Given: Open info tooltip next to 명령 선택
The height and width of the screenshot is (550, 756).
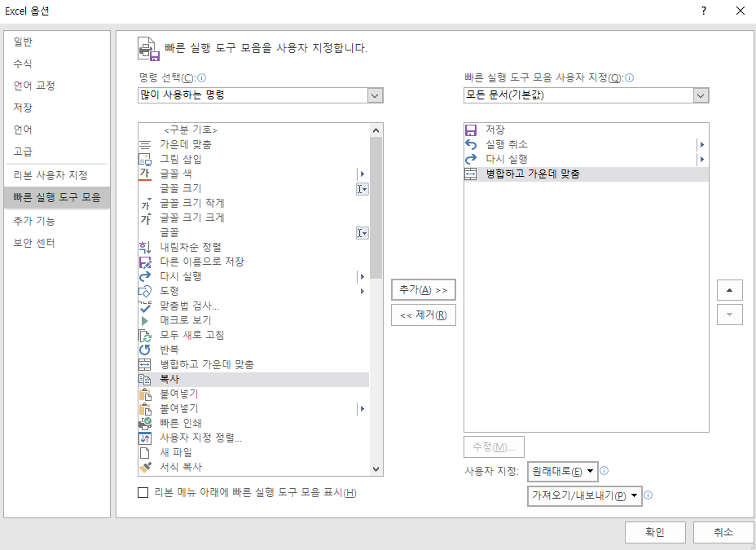Looking at the screenshot, I should click(x=202, y=77).
